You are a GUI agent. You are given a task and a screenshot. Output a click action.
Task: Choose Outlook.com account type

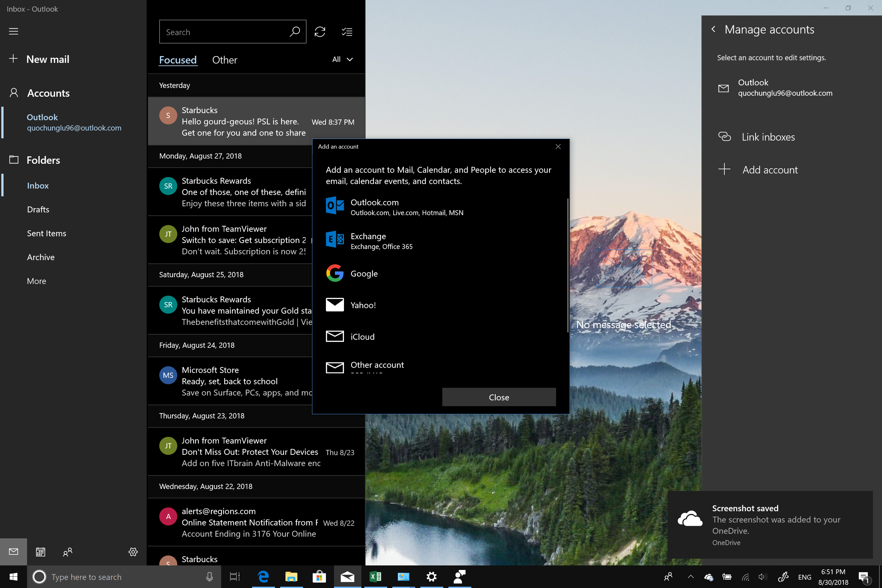pos(441,207)
